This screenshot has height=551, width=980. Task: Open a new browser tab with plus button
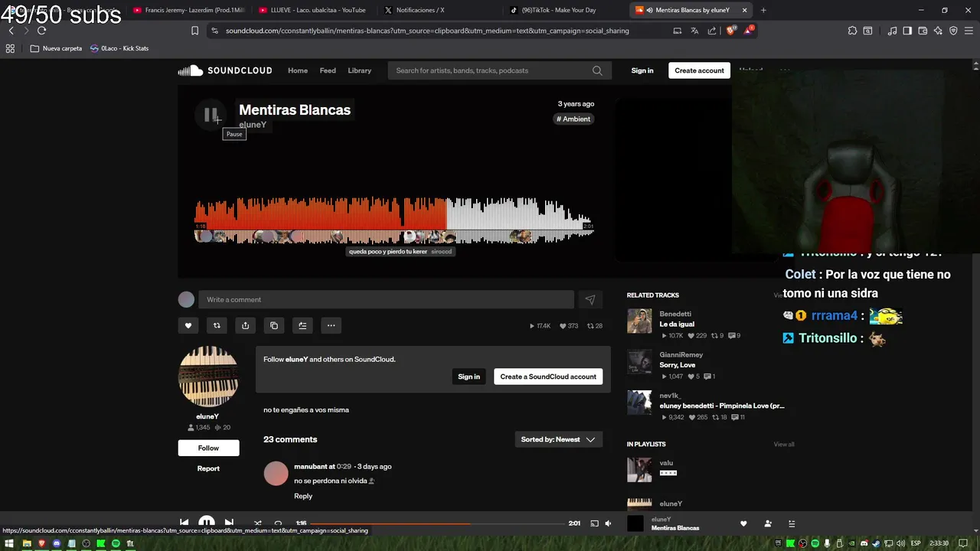pos(763,10)
